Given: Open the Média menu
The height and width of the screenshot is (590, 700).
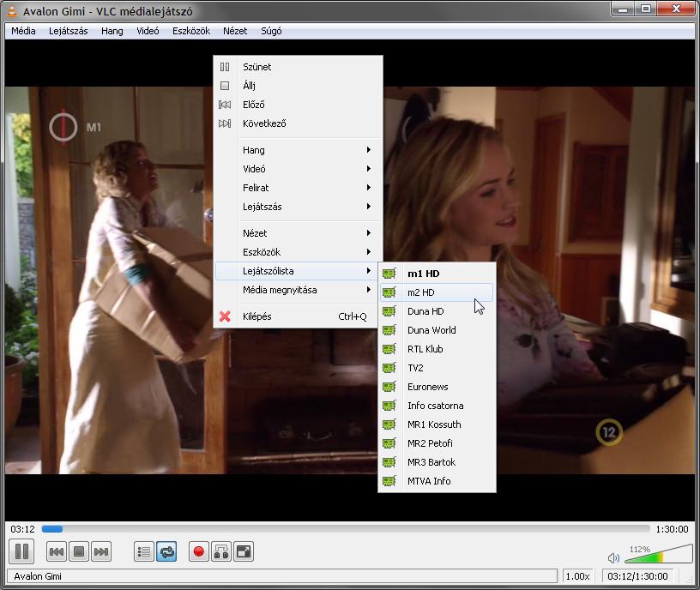Looking at the screenshot, I should coord(23,31).
